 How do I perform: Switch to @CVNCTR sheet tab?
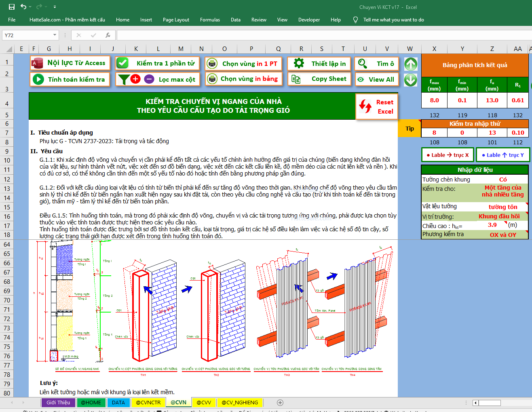pos(148,403)
